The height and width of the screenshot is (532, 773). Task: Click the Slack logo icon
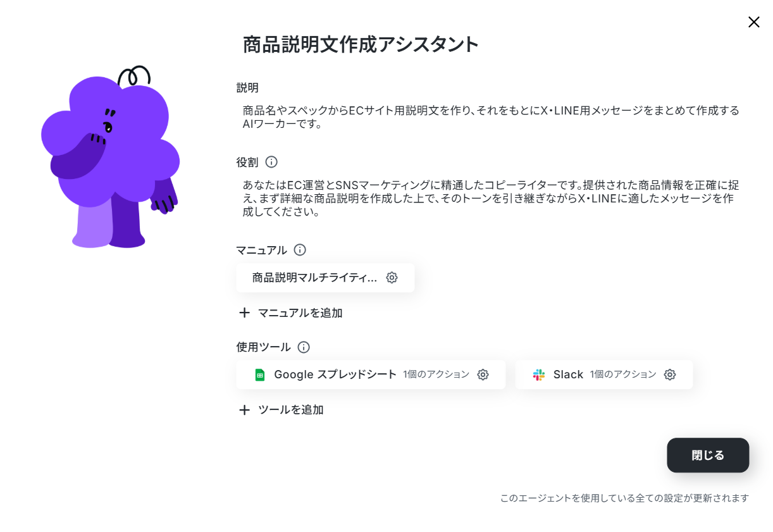(x=539, y=374)
